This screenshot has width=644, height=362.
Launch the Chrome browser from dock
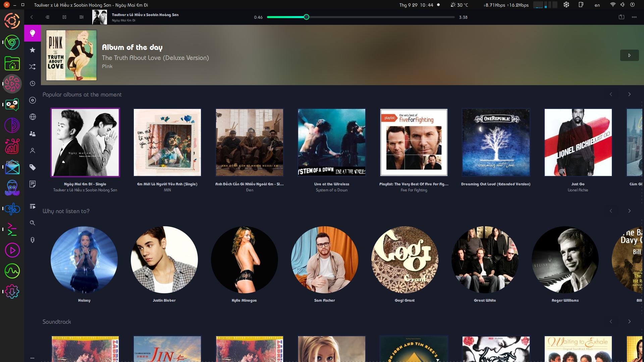coord(12,42)
